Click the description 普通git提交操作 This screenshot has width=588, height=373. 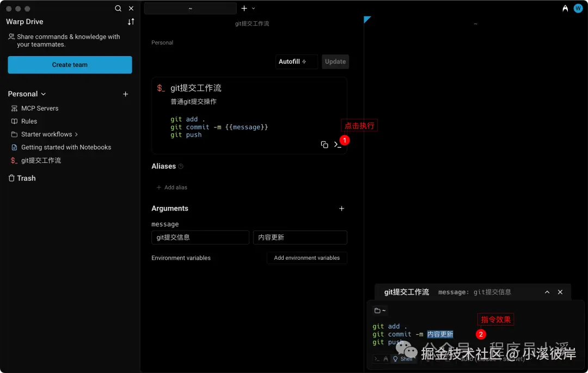(x=193, y=102)
